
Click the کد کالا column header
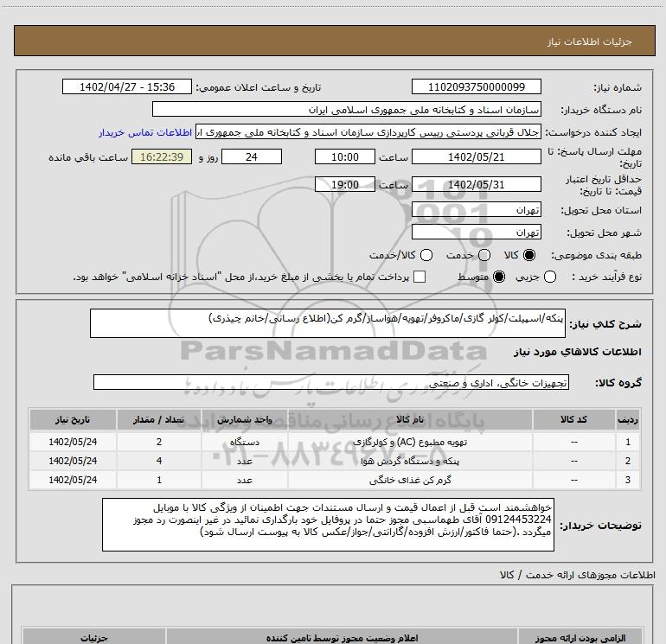(573, 419)
